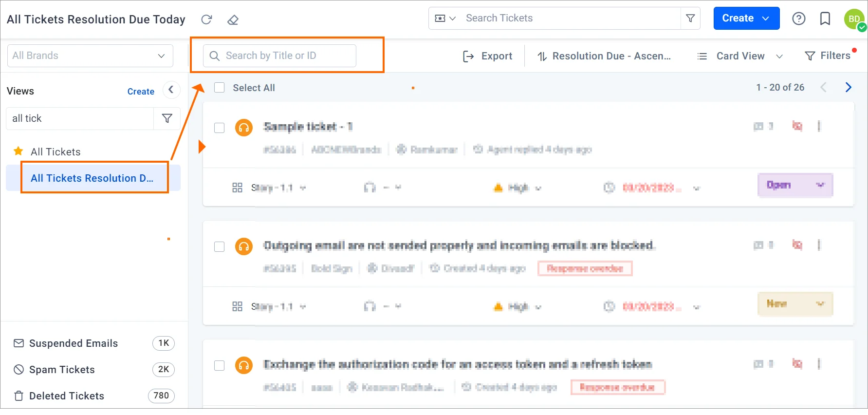This screenshot has height=415, width=868.
Task: Click the bookmark icon in header
Action: coord(825,19)
